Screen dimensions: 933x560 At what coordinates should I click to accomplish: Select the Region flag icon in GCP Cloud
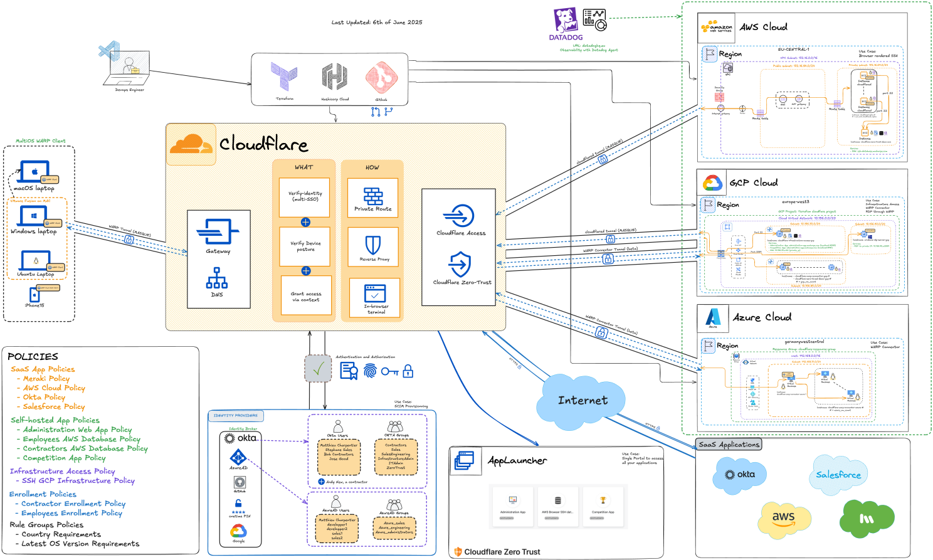click(708, 204)
